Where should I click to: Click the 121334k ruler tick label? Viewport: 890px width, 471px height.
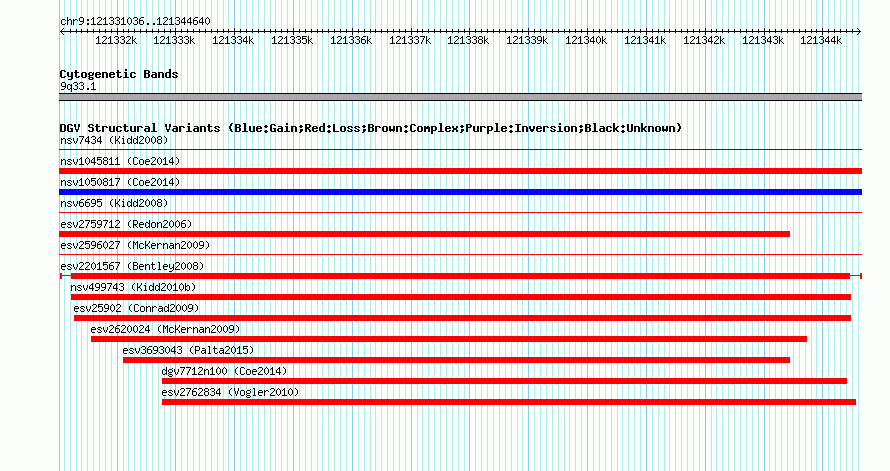(x=233, y=40)
